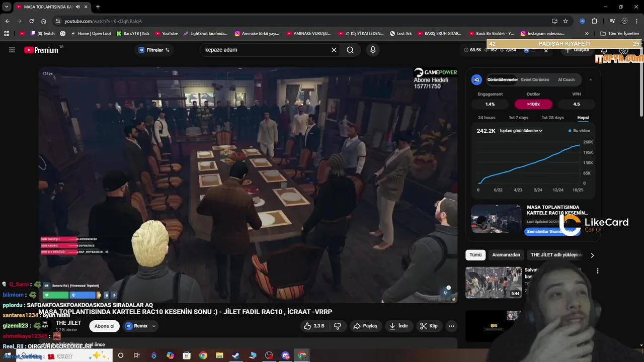This screenshot has width=644, height=362.
Task: Show next chips with right arrow
Action: 592,255
